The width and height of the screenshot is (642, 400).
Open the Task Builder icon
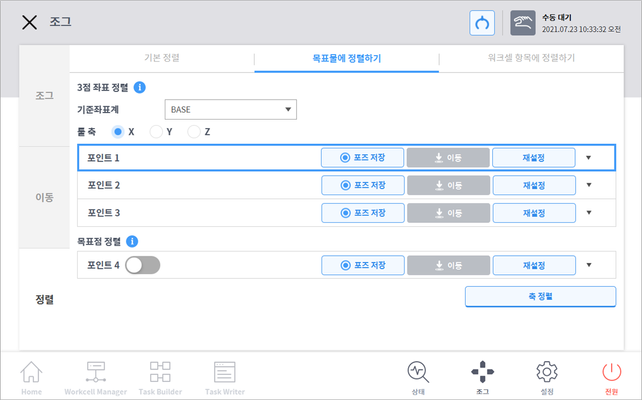[x=160, y=375]
